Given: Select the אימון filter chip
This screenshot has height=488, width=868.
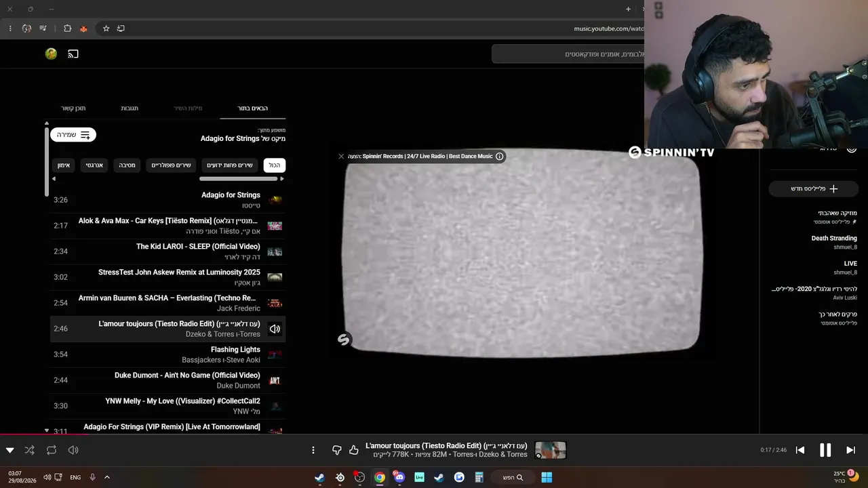Looking at the screenshot, I should 64,165.
